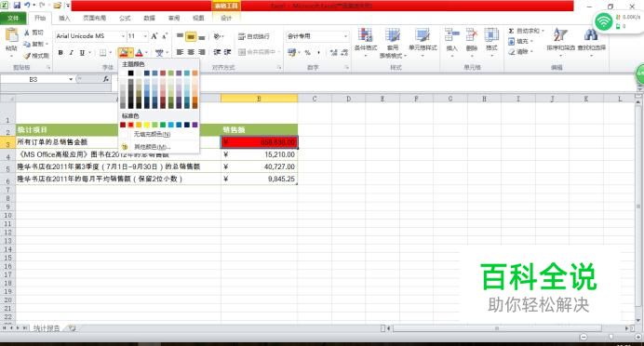Select cell containing 15,210.00
Image resolution: width=644 pixels, height=346 pixels.
tap(259, 154)
